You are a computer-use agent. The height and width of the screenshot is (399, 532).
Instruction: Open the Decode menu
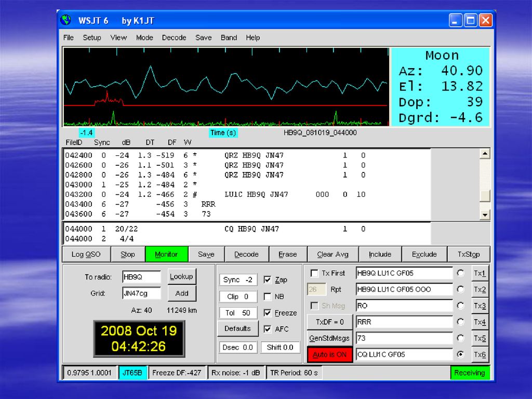pos(174,37)
